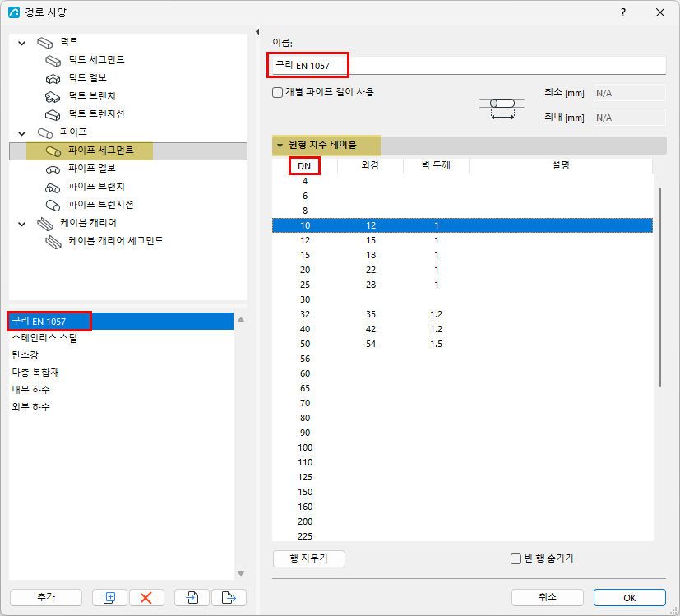This screenshot has width=680, height=616.
Task: Select 파이프 세그먼트 in the tree
Action: [x=128, y=151]
